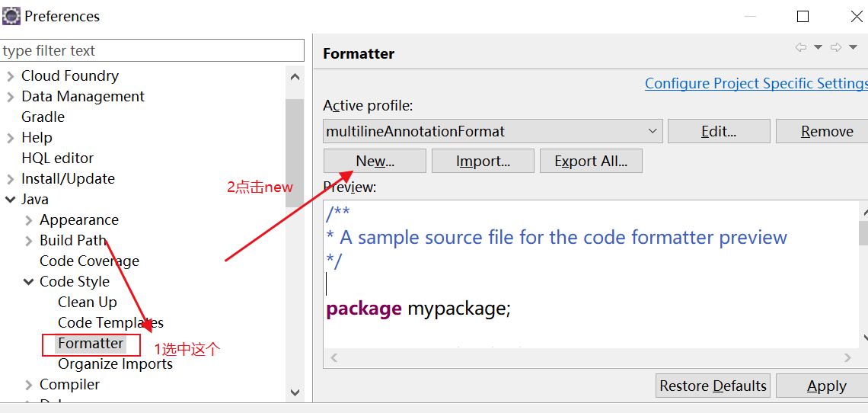Click the preview vertical scrollbar thumb
This screenshot has height=413, width=868.
863,233
